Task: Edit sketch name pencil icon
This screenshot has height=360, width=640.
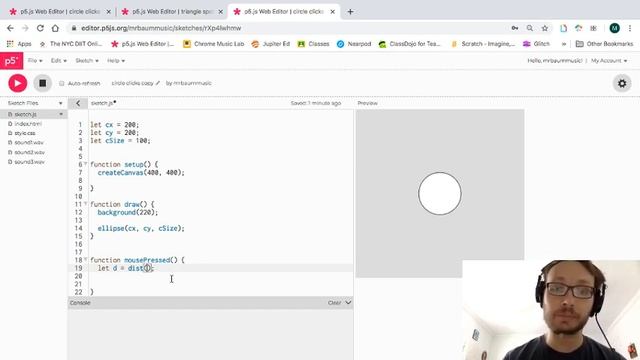Action: point(158,83)
